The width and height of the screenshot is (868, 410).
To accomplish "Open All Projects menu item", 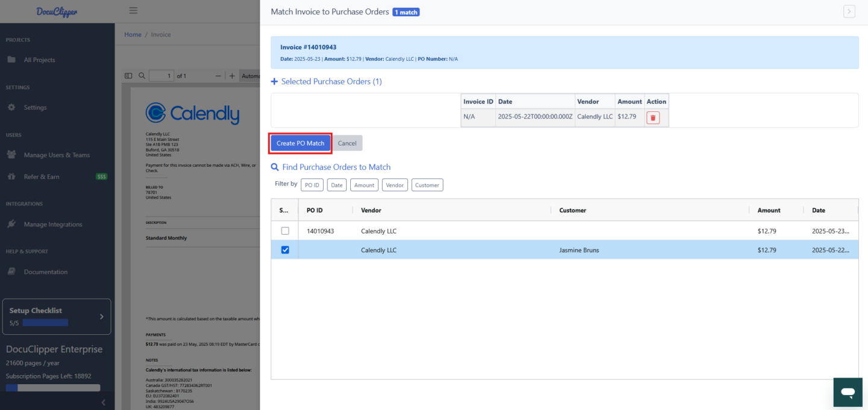I will pos(40,60).
